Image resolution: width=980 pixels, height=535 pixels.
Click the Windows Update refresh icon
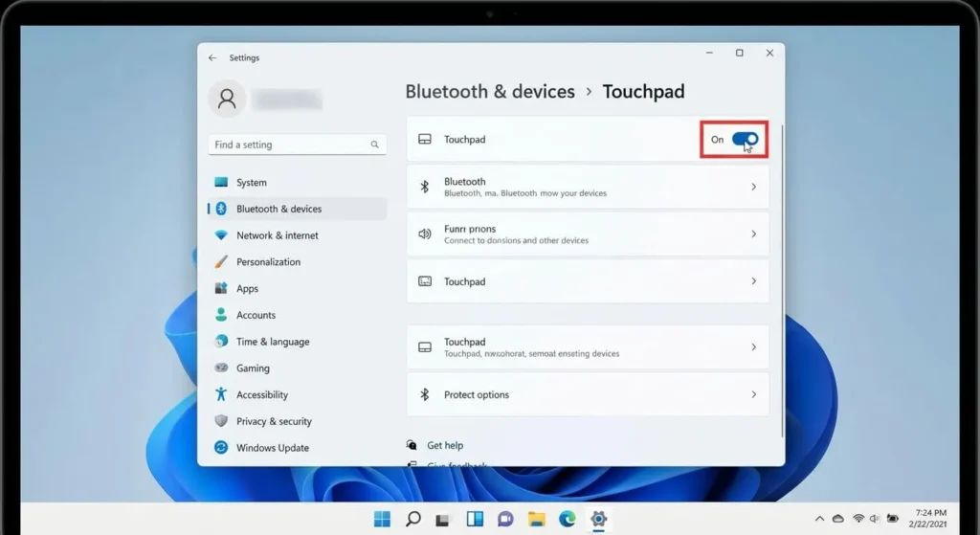click(x=221, y=448)
